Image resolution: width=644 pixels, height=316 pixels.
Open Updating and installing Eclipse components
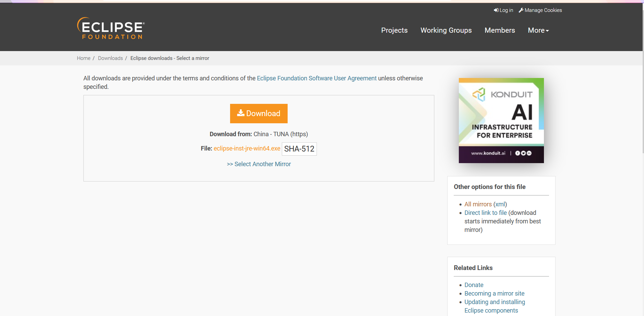(495, 306)
